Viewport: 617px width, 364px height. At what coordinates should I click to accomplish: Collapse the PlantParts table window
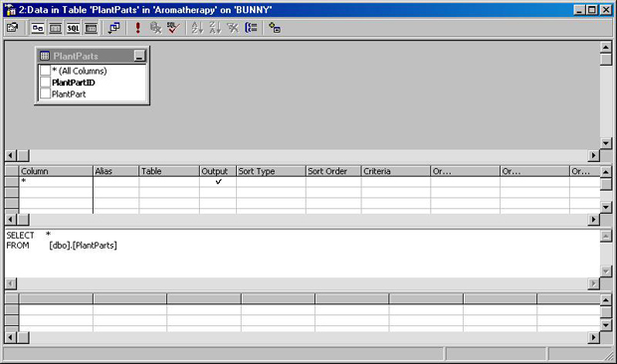pyautogui.click(x=139, y=56)
